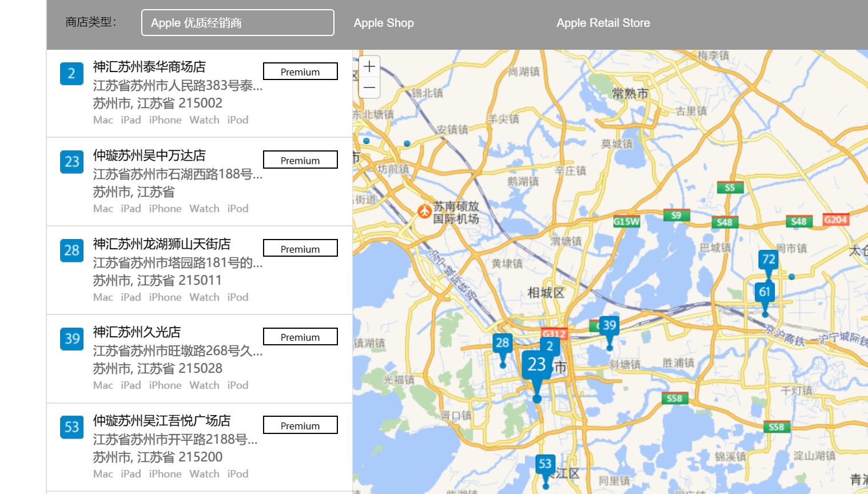The height and width of the screenshot is (494, 868).
Task: Click Premium badge for 仲璇苏州吴中万达店
Action: coord(300,160)
